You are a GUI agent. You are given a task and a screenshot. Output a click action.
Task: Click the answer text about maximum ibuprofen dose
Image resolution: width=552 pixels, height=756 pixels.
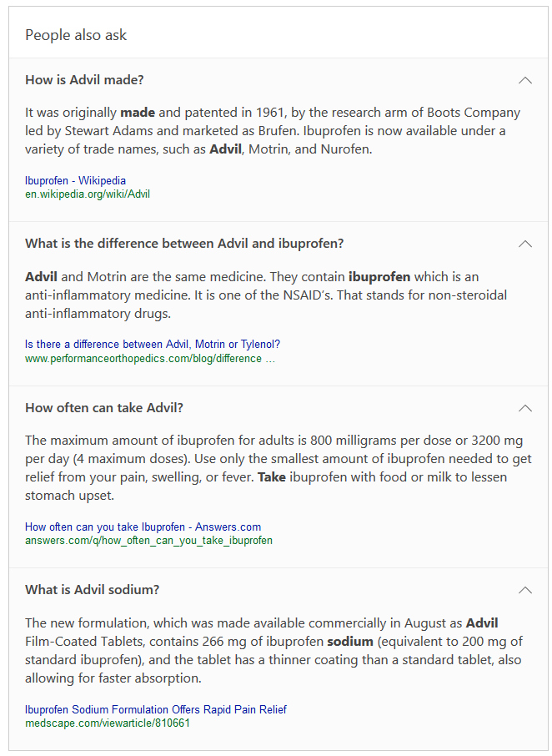(278, 467)
